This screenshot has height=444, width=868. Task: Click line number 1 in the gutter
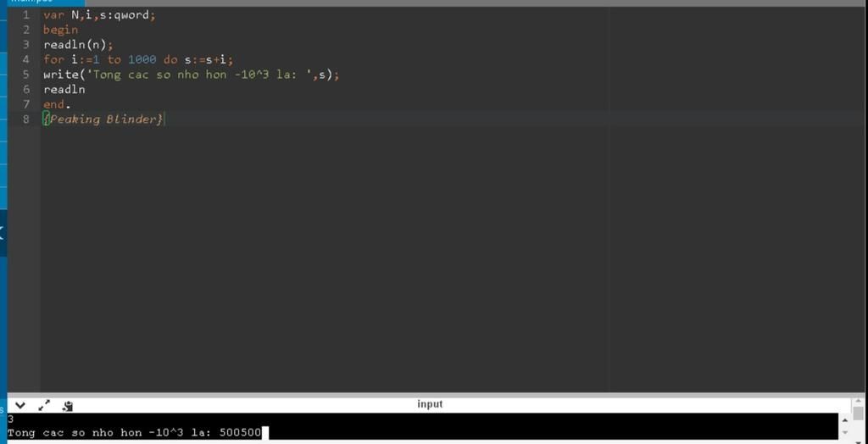coord(26,15)
